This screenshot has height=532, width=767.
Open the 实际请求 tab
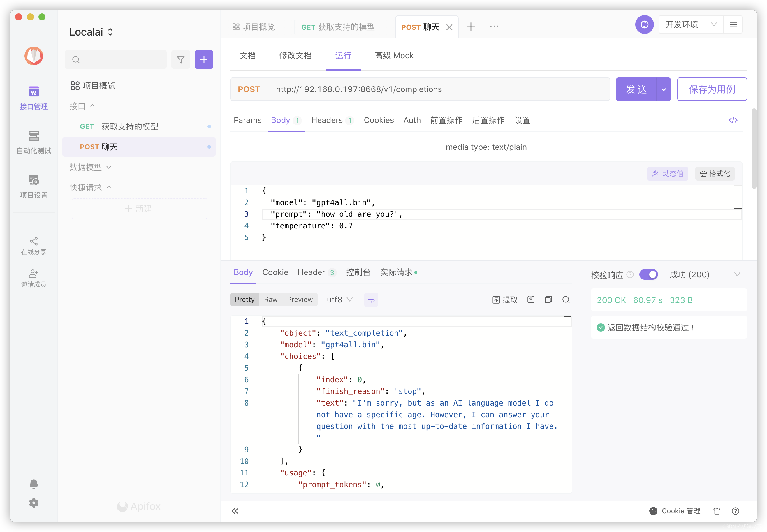(398, 273)
